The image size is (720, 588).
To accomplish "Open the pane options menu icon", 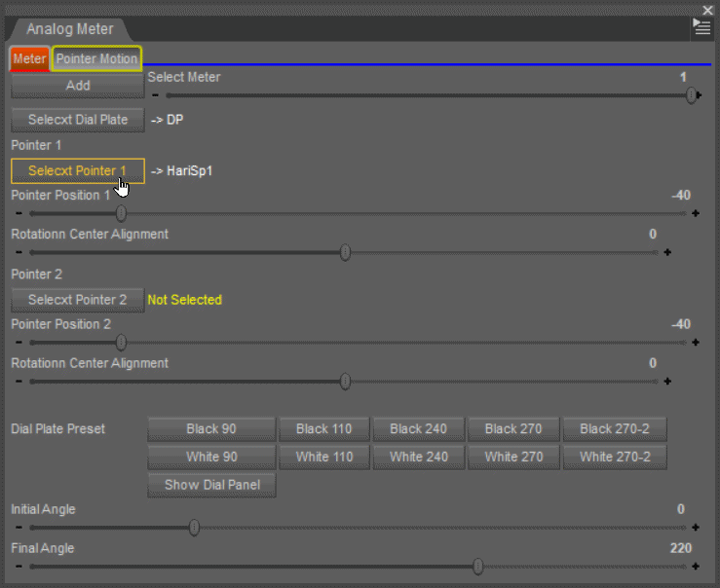I will 701,28.
